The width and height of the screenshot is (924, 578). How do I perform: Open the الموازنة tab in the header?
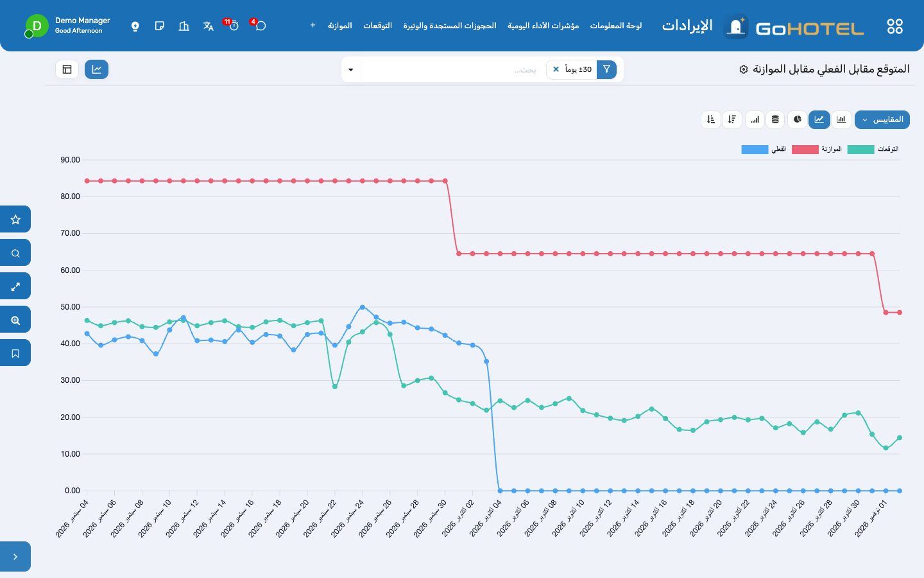click(x=340, y=26)
